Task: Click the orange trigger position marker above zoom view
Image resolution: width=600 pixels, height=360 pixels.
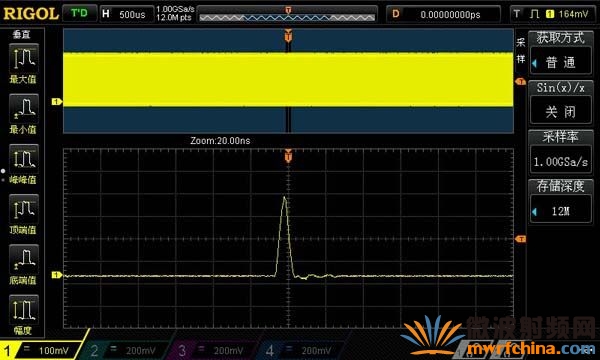Action: pos(288,155)
